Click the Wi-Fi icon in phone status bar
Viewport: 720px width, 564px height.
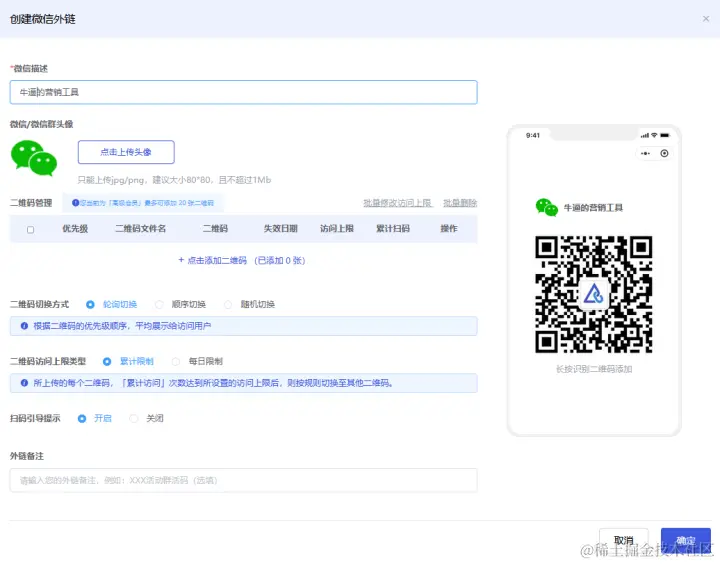click(654, 135)
